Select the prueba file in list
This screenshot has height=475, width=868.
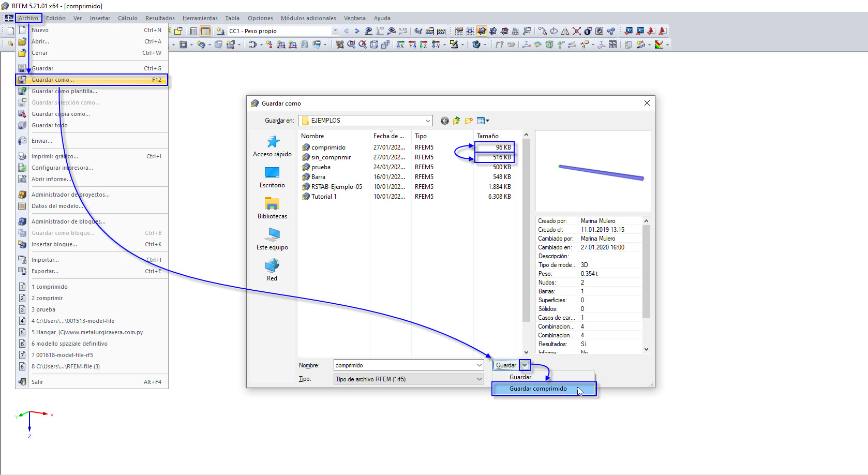(x=321, y=167)
